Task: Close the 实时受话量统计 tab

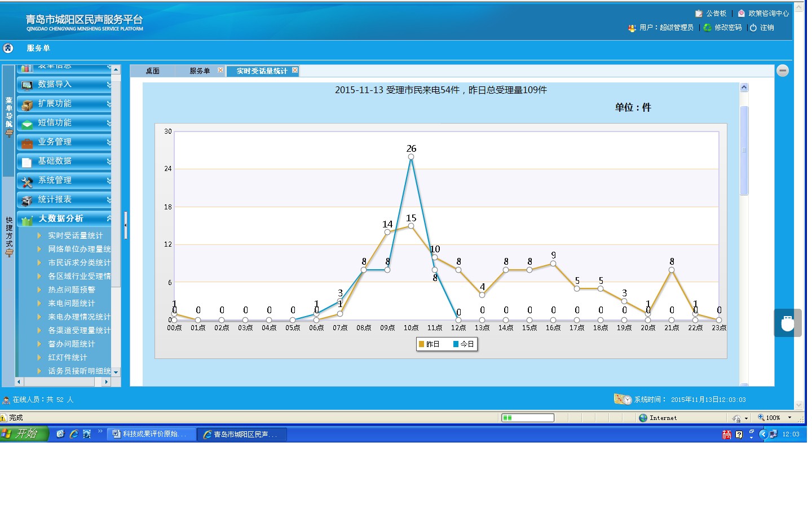Action: pyautogui.click(x=295, y=71)
